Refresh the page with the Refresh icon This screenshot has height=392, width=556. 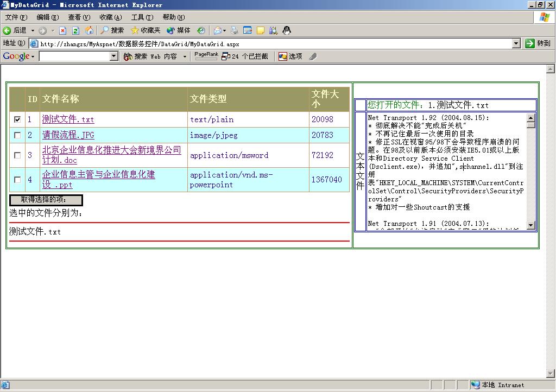pyautogui.click(x=75, y=30)
